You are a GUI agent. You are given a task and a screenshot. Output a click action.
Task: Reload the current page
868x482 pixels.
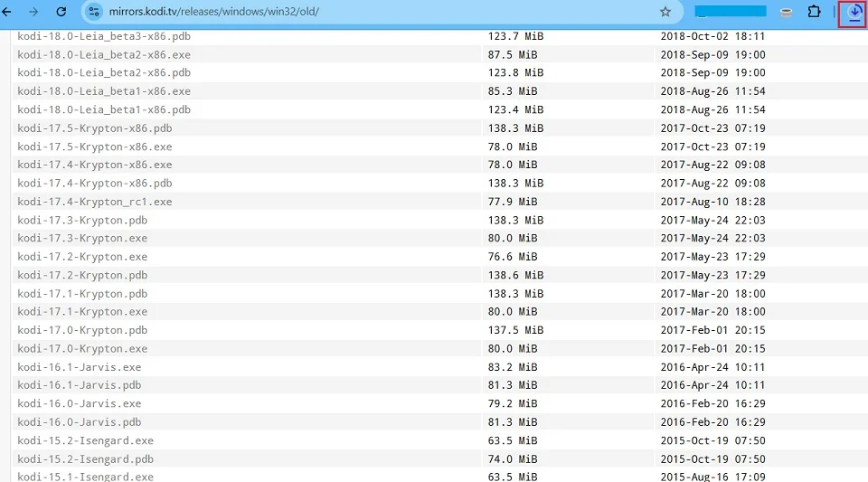coord(61,12)
